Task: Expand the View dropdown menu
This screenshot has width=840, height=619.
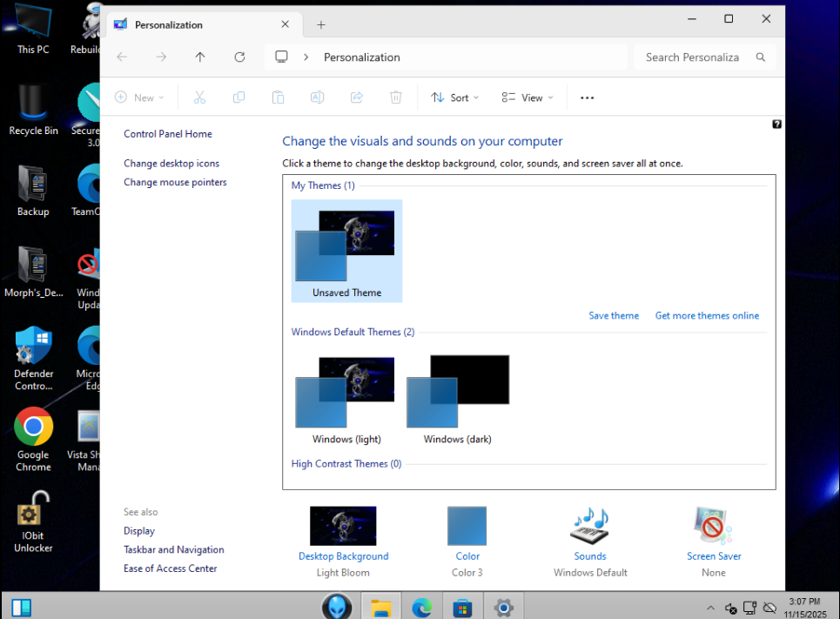Action: coord(528,98)
